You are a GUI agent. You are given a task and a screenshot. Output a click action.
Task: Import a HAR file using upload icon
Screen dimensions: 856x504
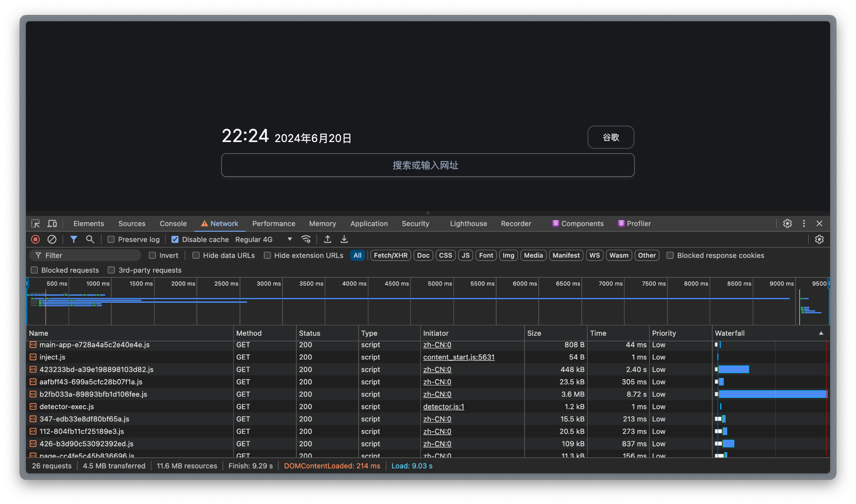pyautogui.click(x=328, y=239)
